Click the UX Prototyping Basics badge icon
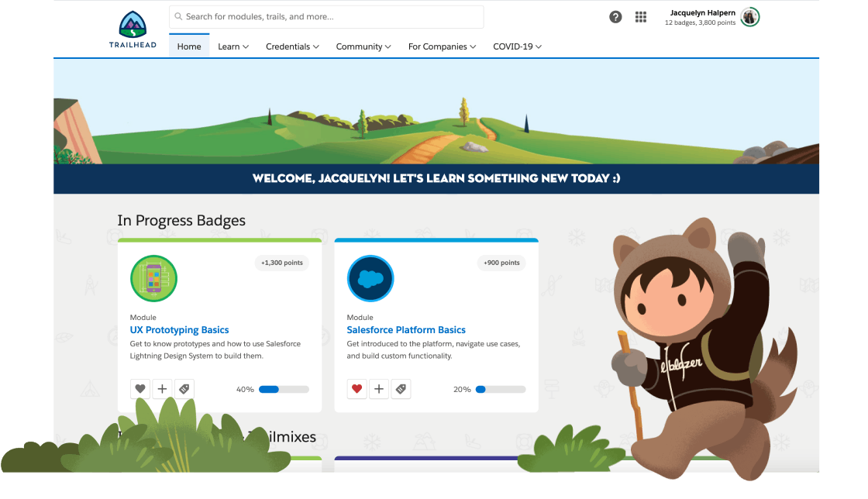868x499 pixels. pos(153,278)
